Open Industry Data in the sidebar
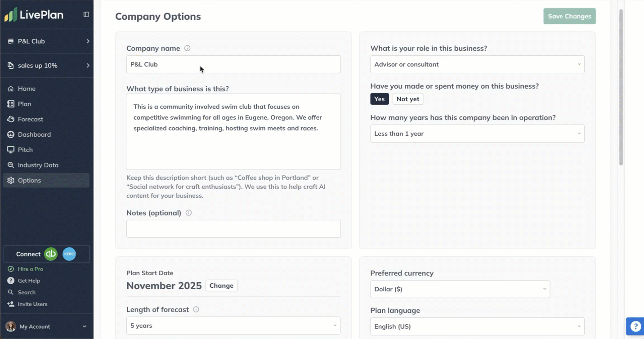The height and width of the screenshot is (339, 644). coord(38,165)
